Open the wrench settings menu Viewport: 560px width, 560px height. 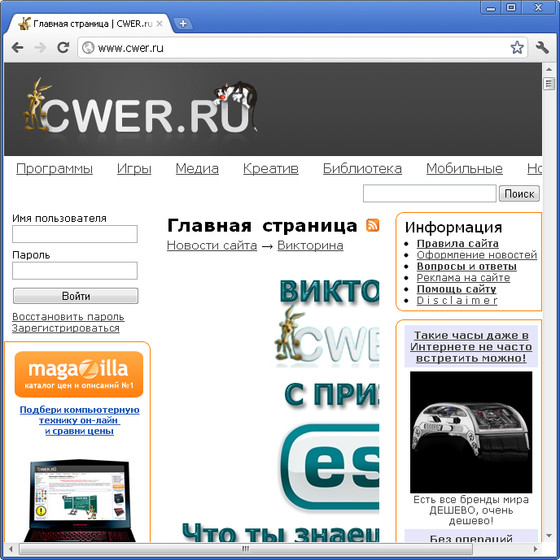coord(542,48)
